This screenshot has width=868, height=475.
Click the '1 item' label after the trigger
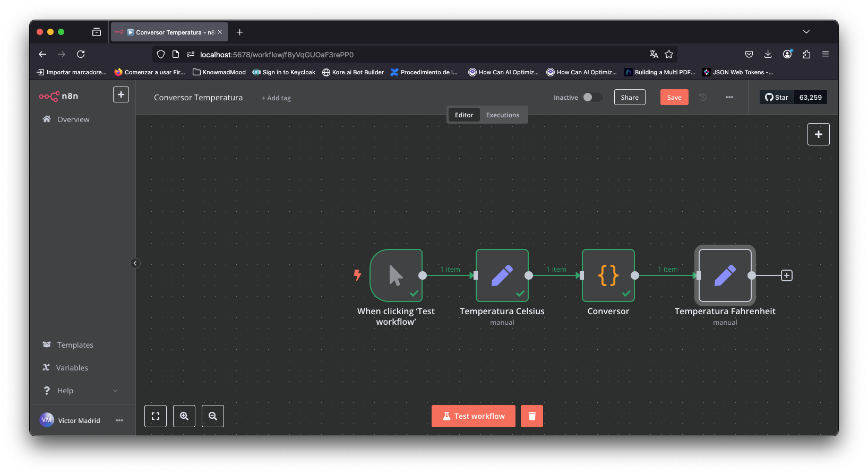450,270
